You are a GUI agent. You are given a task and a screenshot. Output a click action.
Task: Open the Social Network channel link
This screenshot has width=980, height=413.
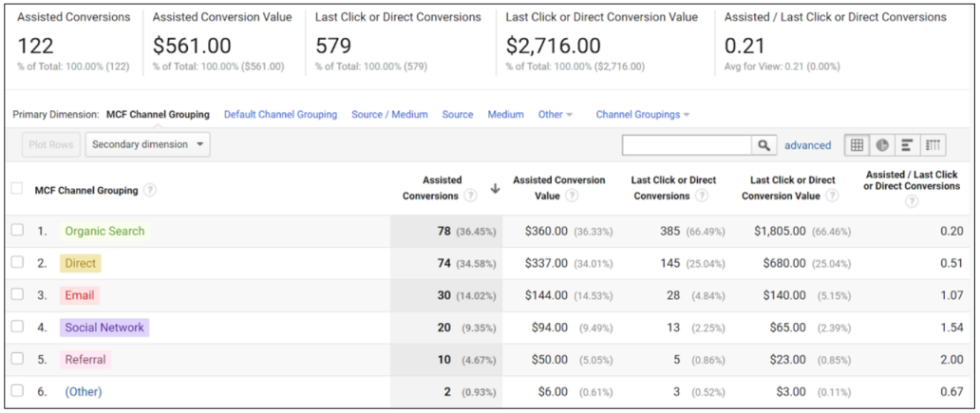[104, 328]
